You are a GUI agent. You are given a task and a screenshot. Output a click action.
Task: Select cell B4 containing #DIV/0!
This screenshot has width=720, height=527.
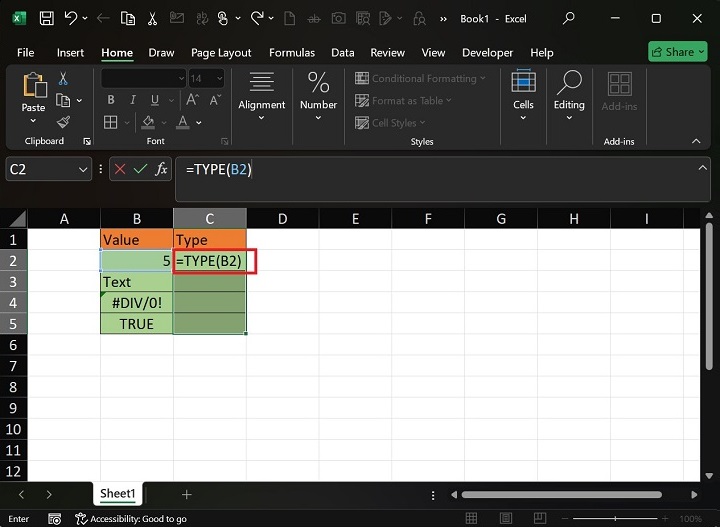tap(136, 303)
